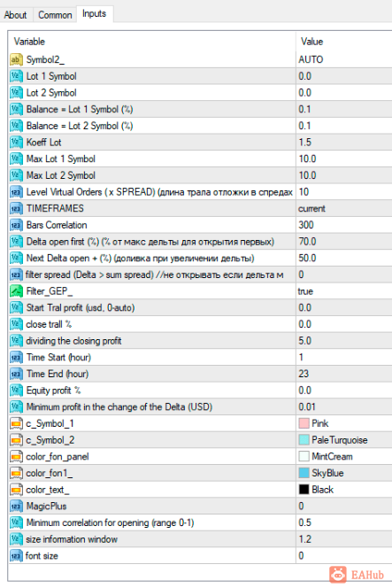This screenshot has height=588, width=392.
Task: Click the PaleTurquoise swatch for c_Symbol_2
Action: [304, 440]
